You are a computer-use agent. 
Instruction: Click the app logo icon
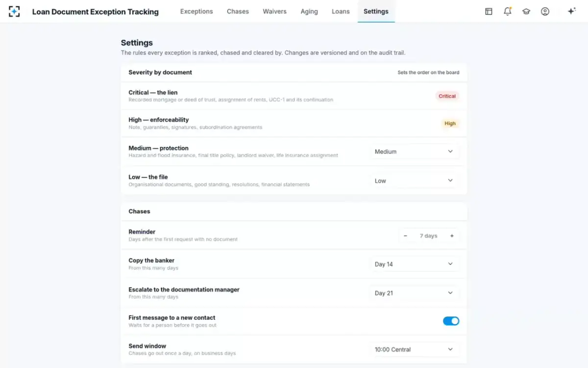[x=14, y=11]
